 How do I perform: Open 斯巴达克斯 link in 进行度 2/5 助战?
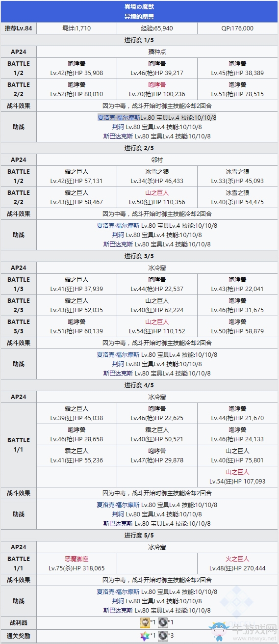118,244
